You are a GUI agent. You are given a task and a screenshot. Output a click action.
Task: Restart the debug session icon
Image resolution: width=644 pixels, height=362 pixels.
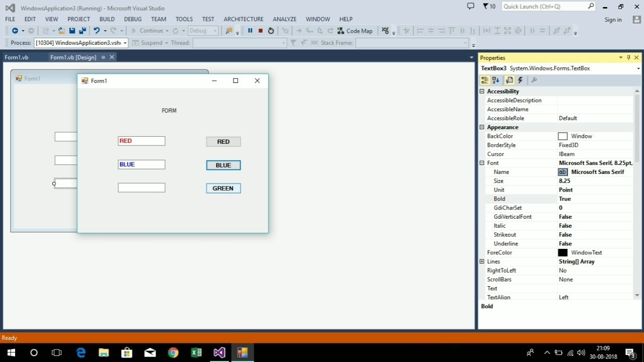[x=271, y=31]
